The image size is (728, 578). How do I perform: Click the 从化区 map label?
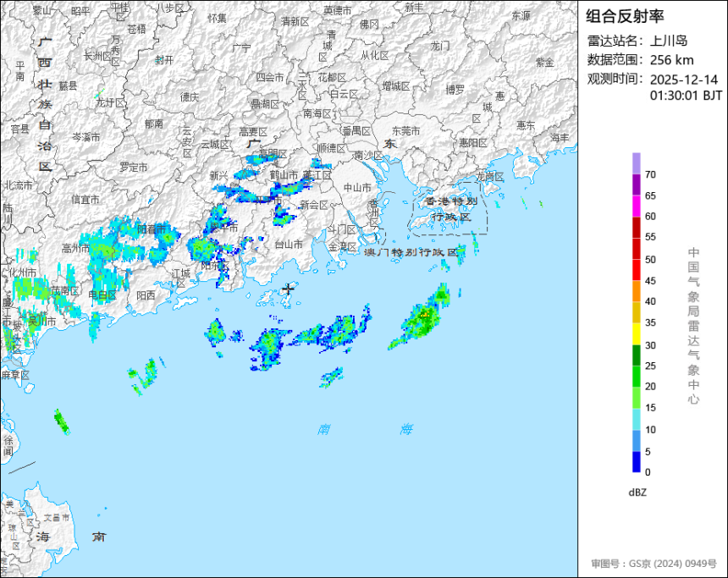(x=375, y=55)
